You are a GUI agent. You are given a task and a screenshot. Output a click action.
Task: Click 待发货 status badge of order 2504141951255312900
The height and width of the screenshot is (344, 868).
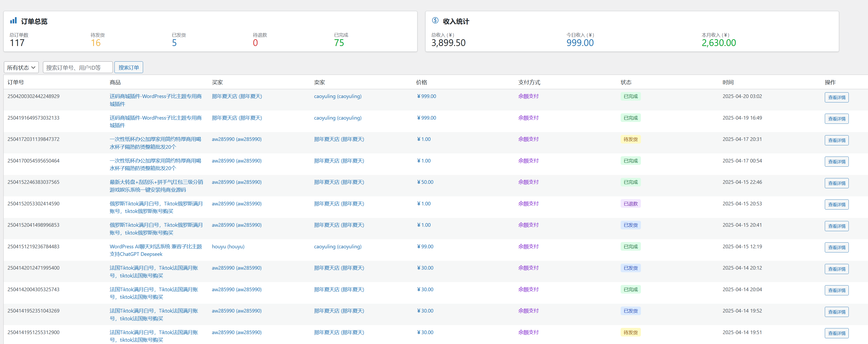[631, 332]
